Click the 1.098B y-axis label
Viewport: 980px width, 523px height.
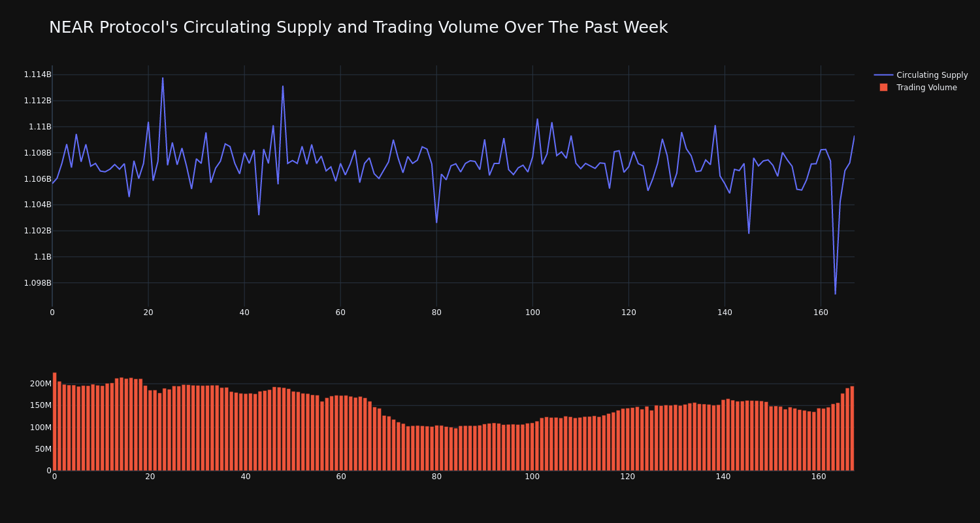[x=37, y=283]
